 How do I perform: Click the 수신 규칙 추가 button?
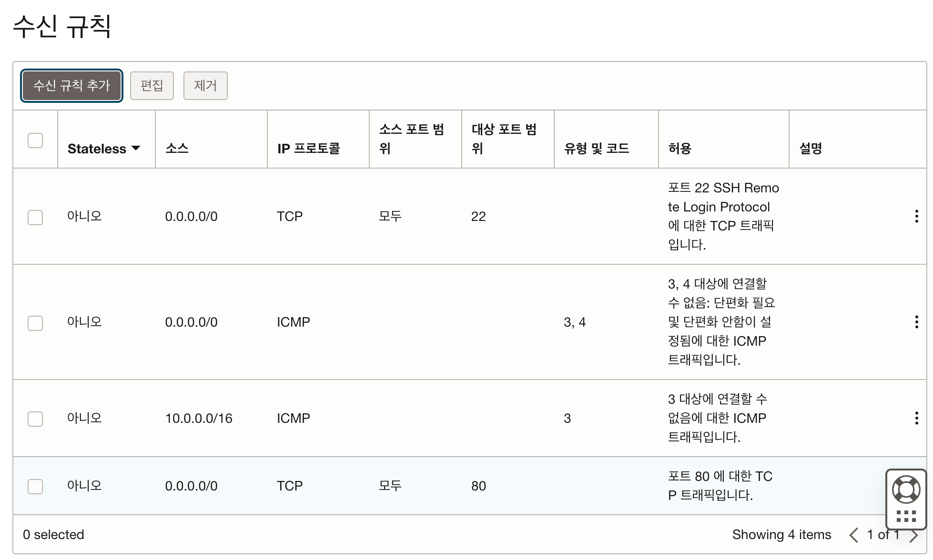click(x=71, y=86)
